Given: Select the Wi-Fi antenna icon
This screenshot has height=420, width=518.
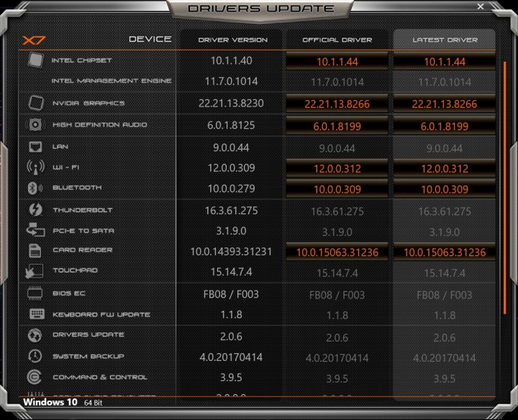Looking at the screenshot, I should click(x=35, y=167).
